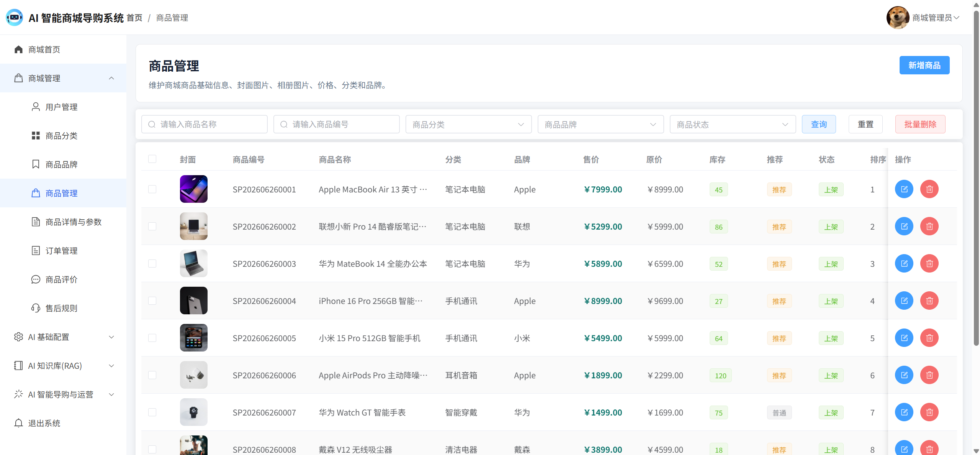Expand the AI 智能导购与运营 sidebar section
This screenshot has width=980, height=455.
point(63,394)
